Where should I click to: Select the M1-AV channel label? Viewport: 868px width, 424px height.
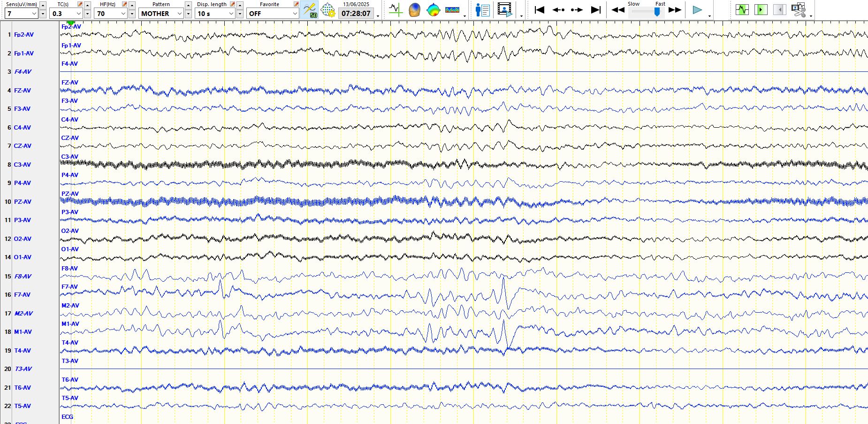pyautogui.click(x=23, y=332)
